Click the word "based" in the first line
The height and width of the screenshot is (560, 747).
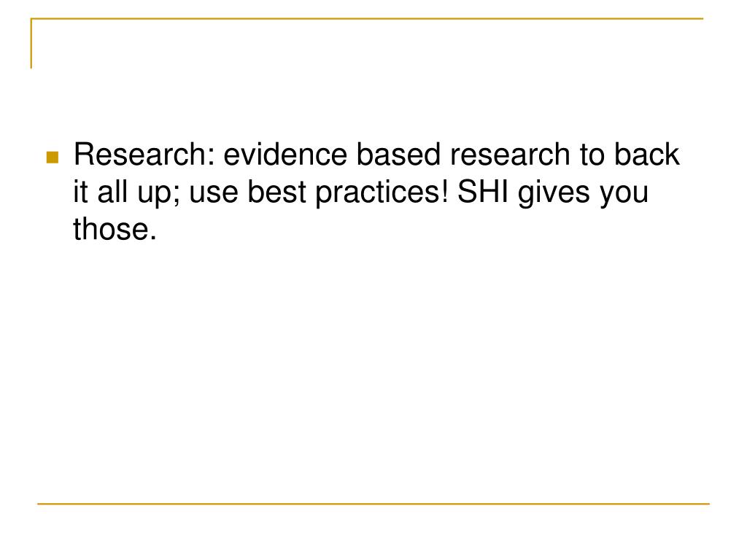point(398,155)
